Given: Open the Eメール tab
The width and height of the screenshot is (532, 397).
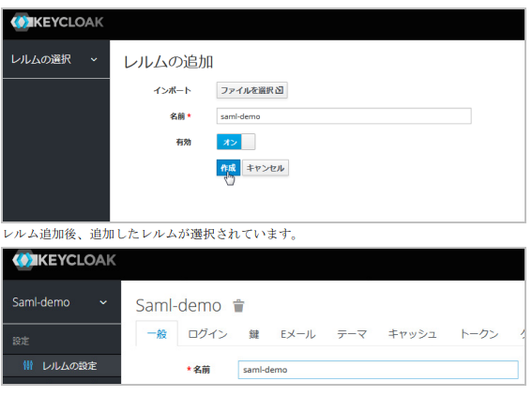Looking at the screenshot, I should [297, 334].
